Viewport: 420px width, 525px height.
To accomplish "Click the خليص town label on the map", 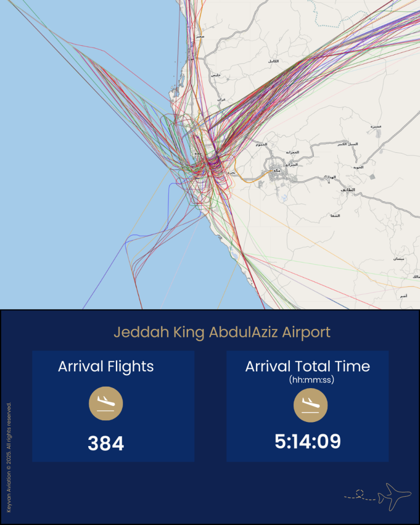I will (x=215, y=75).
